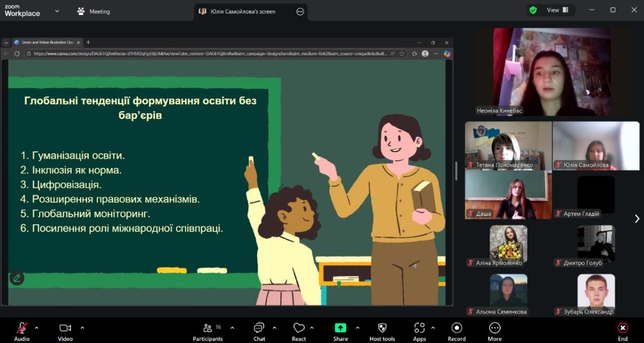Expand audio settings arrow next to Audio
The image size is (644, 343).
(36, 327)
